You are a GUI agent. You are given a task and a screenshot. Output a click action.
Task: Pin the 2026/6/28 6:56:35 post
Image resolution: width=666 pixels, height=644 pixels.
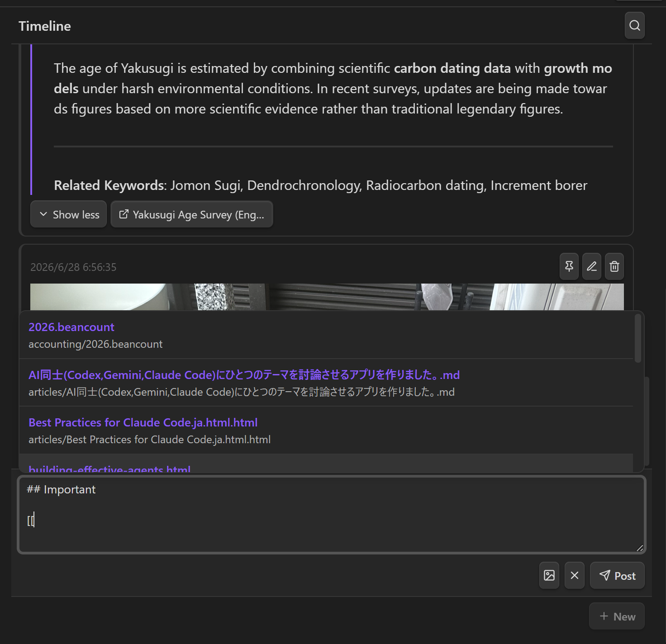pos(569,266)
